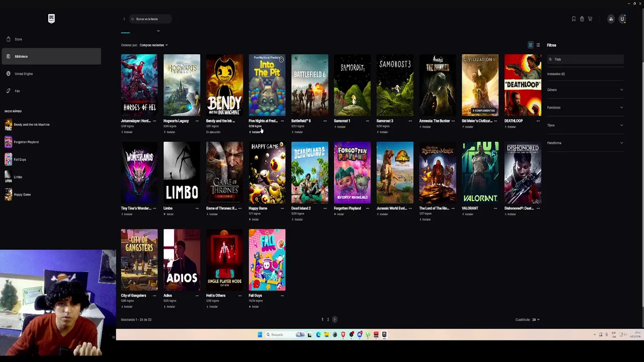Viewport: 644px width, 362px height.
Task: Toggle the 'Instalados (6)' filter
Action: point(556,74)
